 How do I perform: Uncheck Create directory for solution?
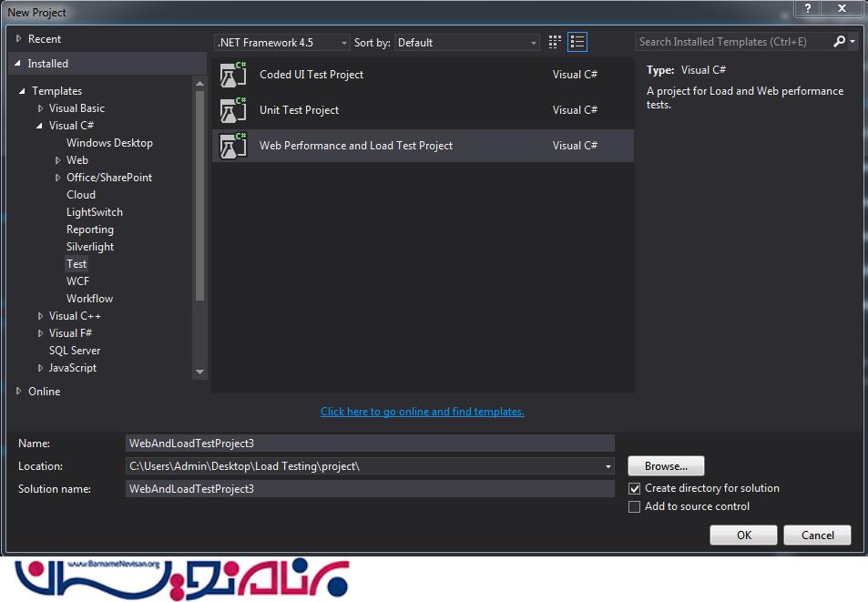coord(635,489)
